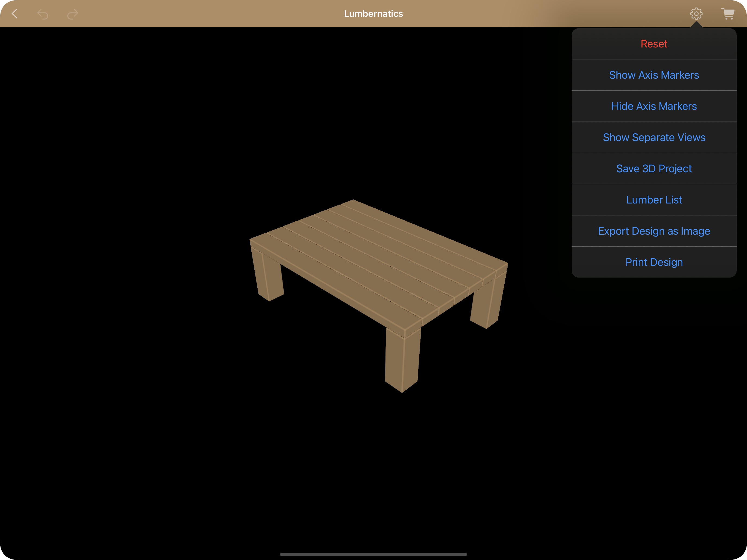Image resolution: width=747 pixels, height=560 pixels.
Task: Open the Lumber List
Action: click(654, 199)
